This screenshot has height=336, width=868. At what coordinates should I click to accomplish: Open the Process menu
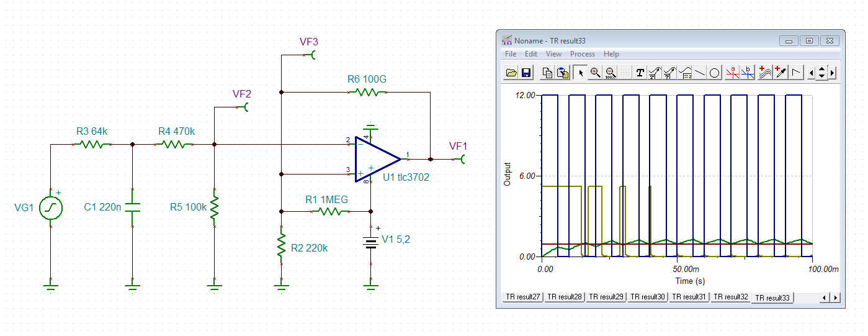click(x=583, y=54)
